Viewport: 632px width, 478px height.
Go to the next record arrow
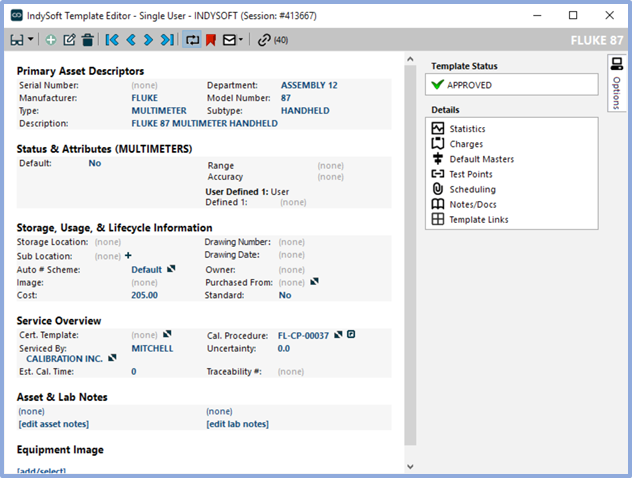pos(148,40)
